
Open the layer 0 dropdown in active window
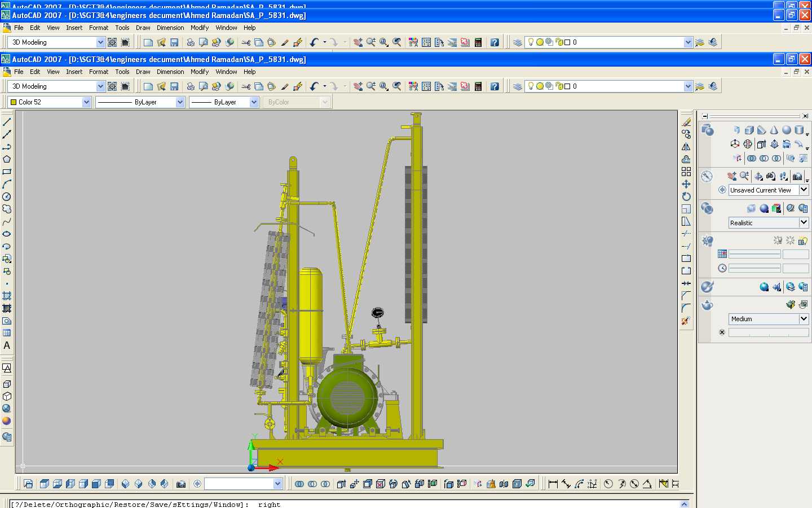coord(688,86)
